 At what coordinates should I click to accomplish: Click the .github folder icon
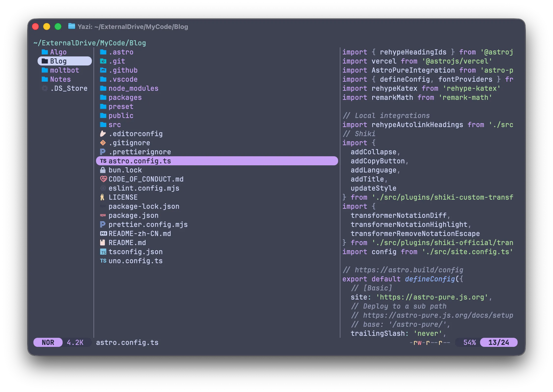coord(103,70)
